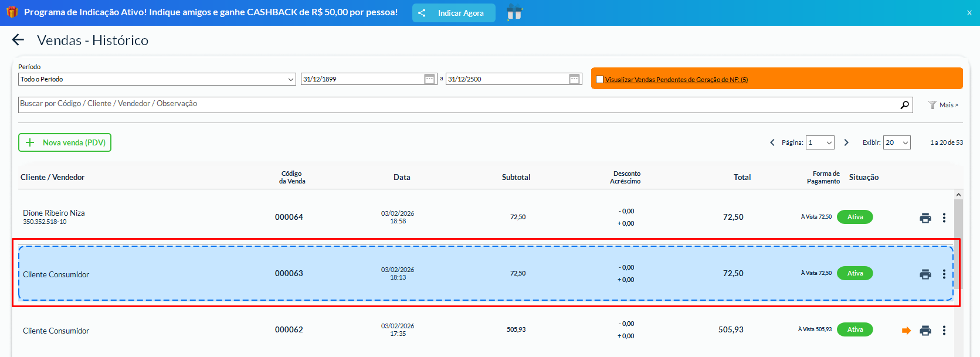Expand the Mais filter options
The image size is (980, 357).
pyautogui.click(x=943, y=105)
